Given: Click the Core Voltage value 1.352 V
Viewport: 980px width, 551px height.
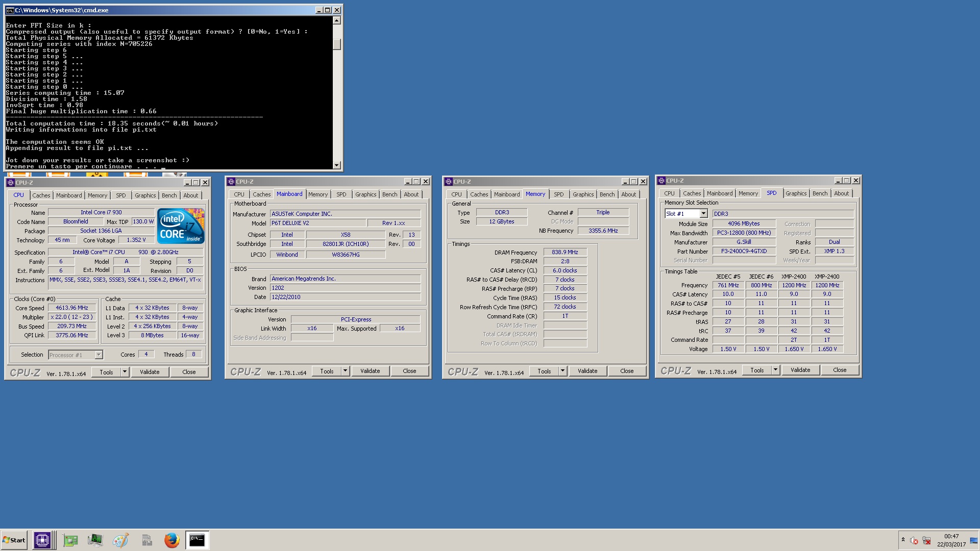Looking at the screenshot, I should point(136,240).
